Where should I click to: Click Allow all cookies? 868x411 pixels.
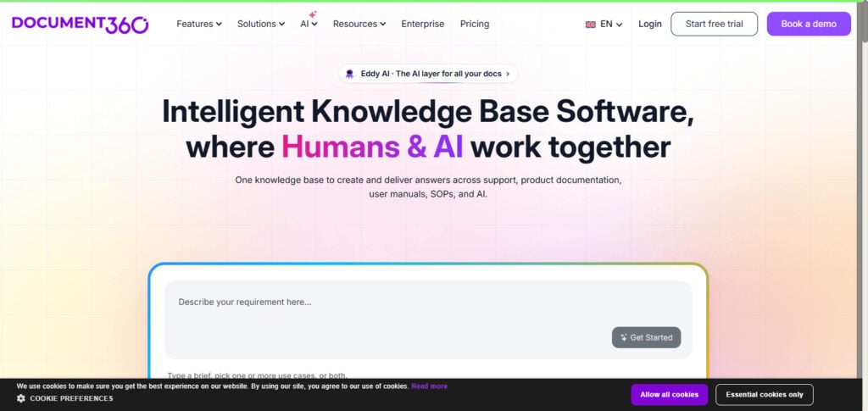[x=670, y=395]
